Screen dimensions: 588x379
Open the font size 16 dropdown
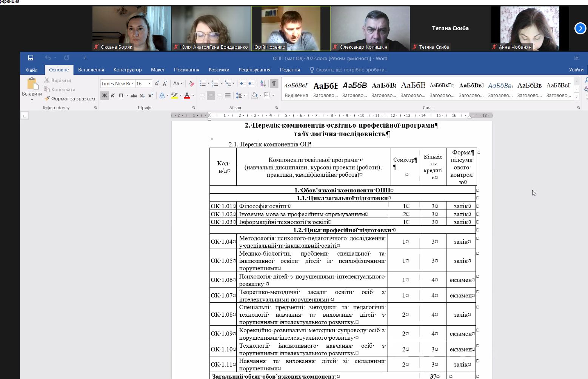click(149, 83)
